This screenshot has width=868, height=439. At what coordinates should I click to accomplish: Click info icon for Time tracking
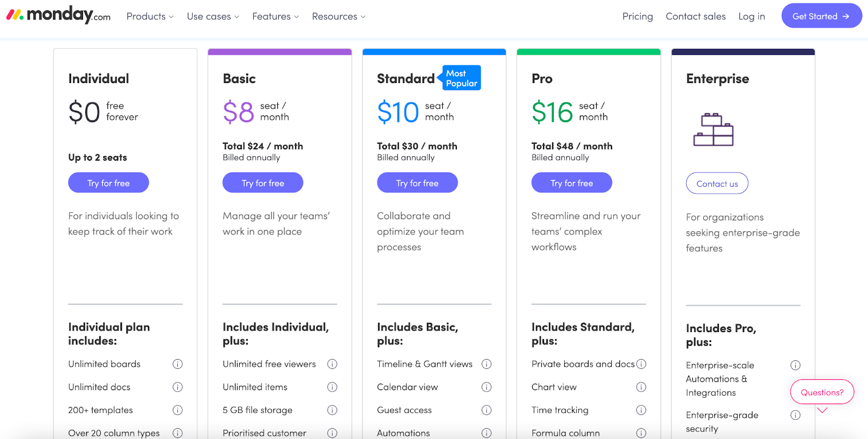click(641, 410)
